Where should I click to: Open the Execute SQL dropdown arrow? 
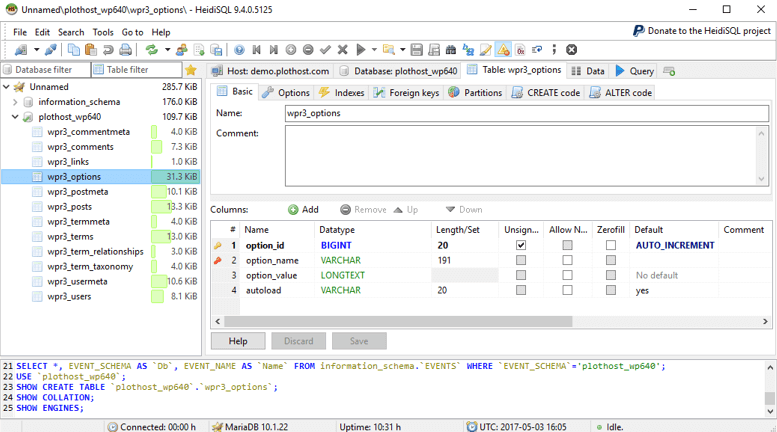point(374,50)
